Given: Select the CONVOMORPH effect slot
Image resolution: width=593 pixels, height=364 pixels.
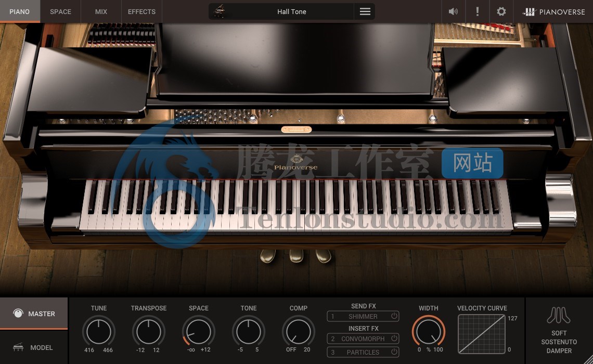Looking at the screenshot, I should (363, 339).
